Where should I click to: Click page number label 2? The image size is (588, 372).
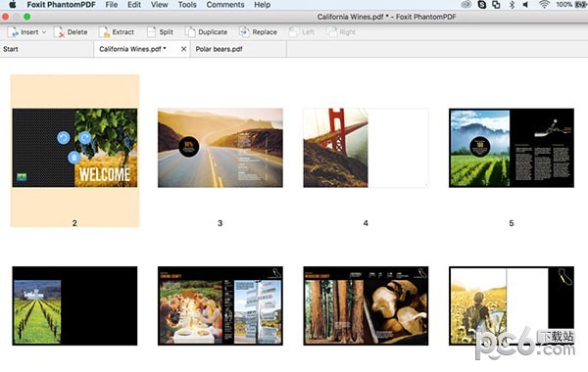tap(74, 223)
